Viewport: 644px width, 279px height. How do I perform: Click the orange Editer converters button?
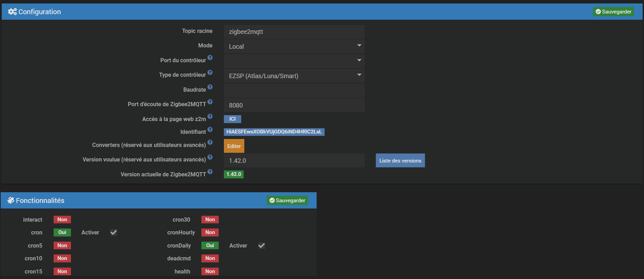[234, 146]
